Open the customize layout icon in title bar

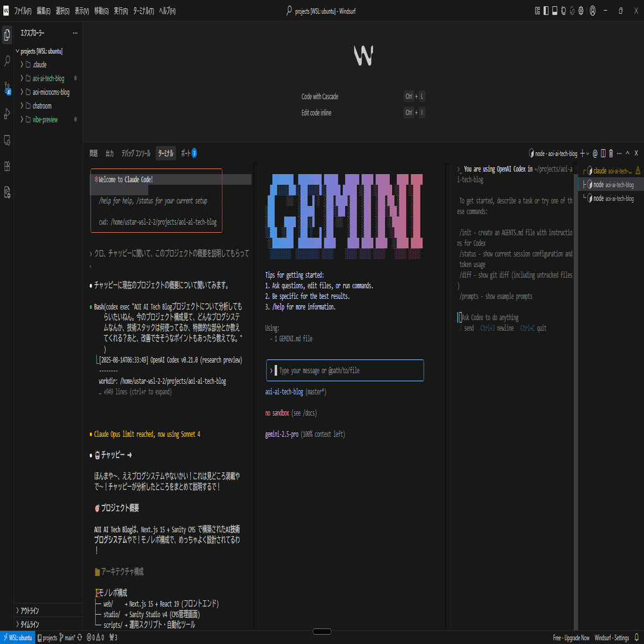coord(537,11)
